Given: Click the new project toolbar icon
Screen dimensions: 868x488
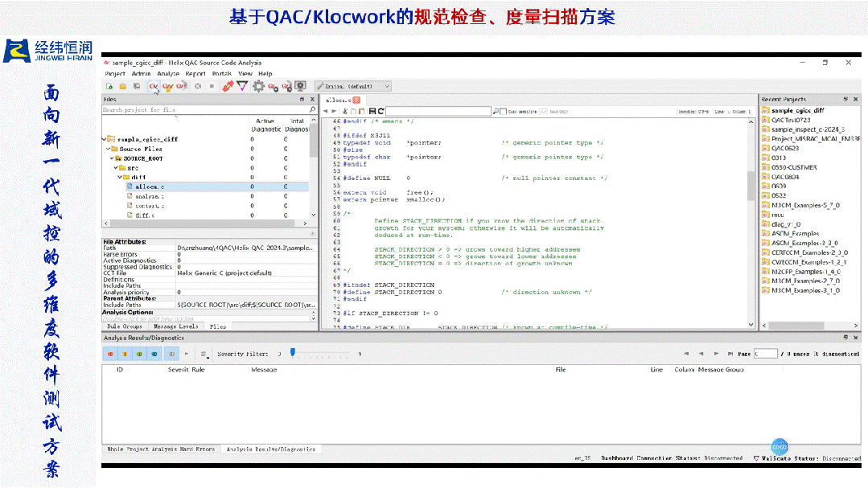Looking at the screenshot, I should pos(109,86).
